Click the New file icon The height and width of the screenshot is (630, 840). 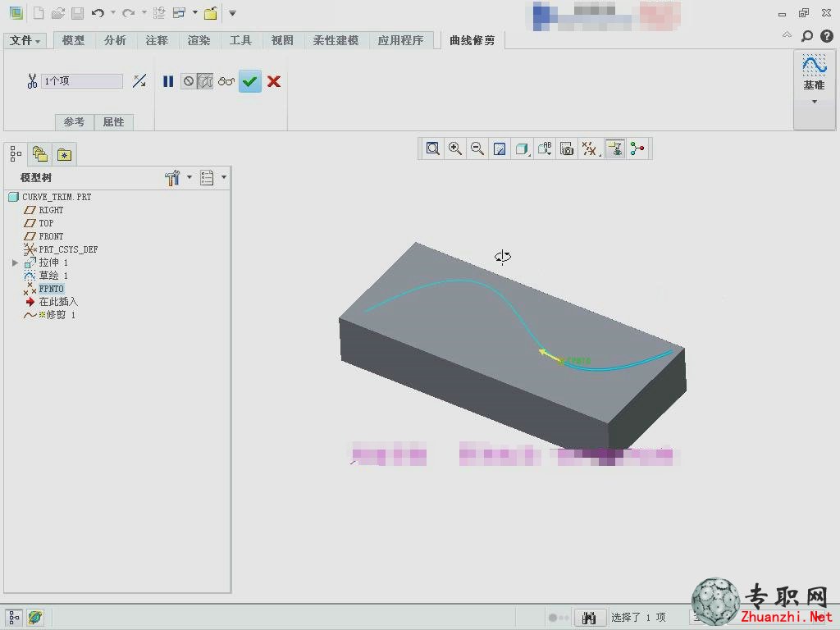point(39,13)
